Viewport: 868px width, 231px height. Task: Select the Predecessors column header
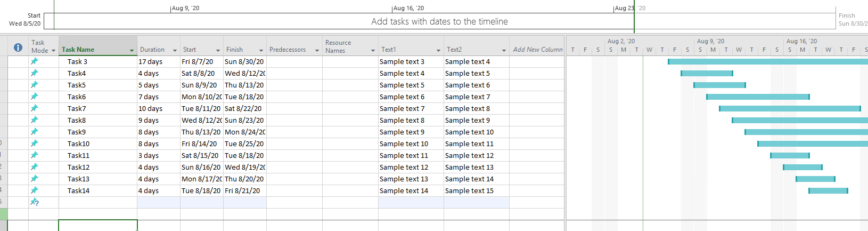288,50
